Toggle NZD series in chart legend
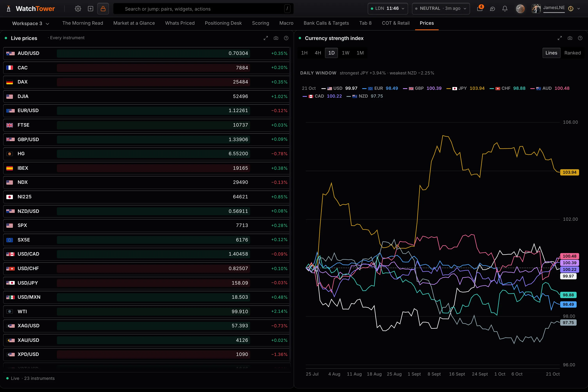The height and width of the screenshot is (392, 588). 365,96
